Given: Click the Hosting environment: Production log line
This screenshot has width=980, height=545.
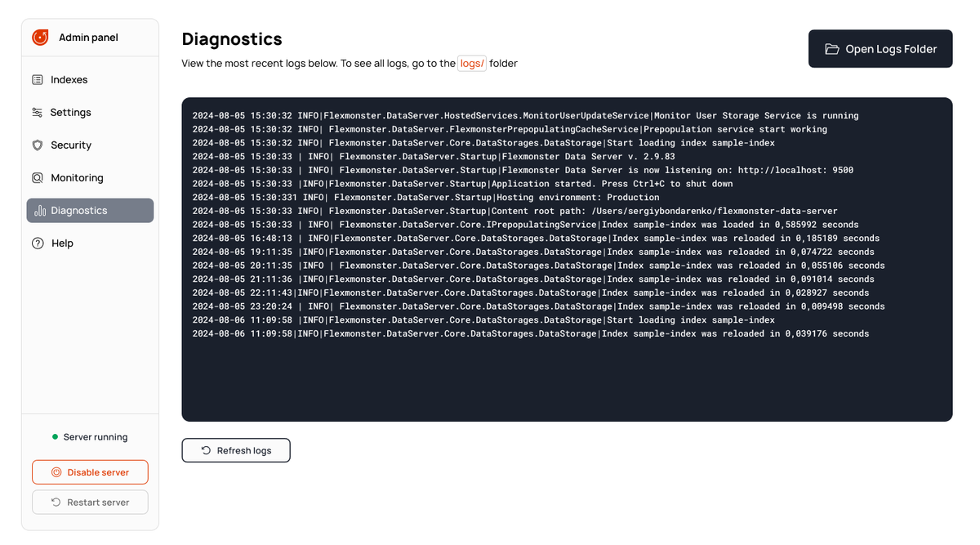Looking at the screenshot, I should pyautogui.click(x=425, y=198).
